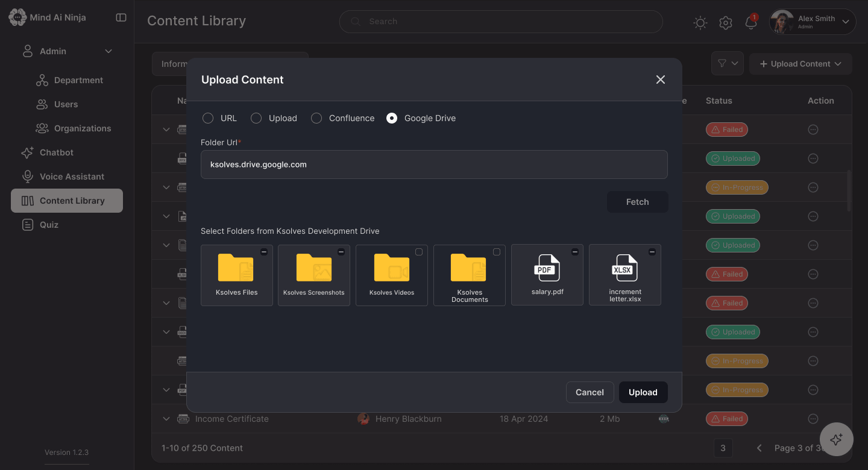
Task: Click the Quiz sidebar icon
Action: pos(27,225)
